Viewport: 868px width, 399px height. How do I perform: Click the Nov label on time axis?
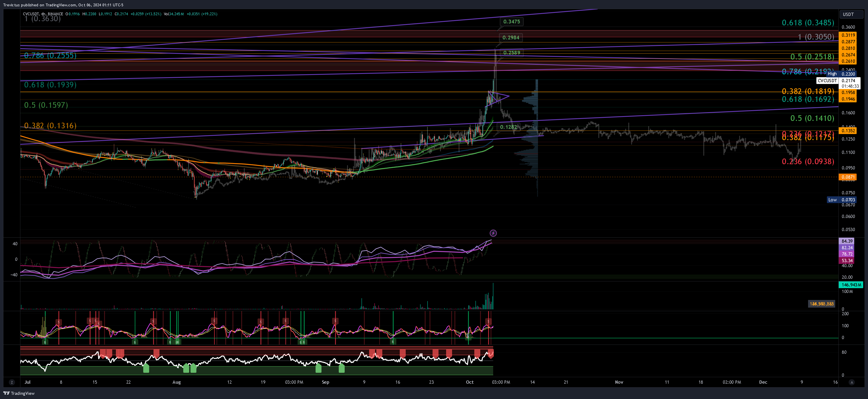coord(619,382)
